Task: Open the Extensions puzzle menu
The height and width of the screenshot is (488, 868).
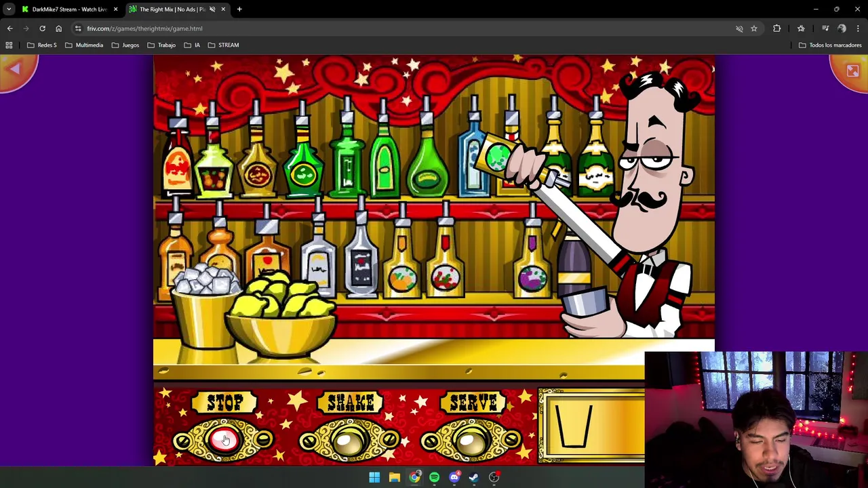Action: coord(776,28)
